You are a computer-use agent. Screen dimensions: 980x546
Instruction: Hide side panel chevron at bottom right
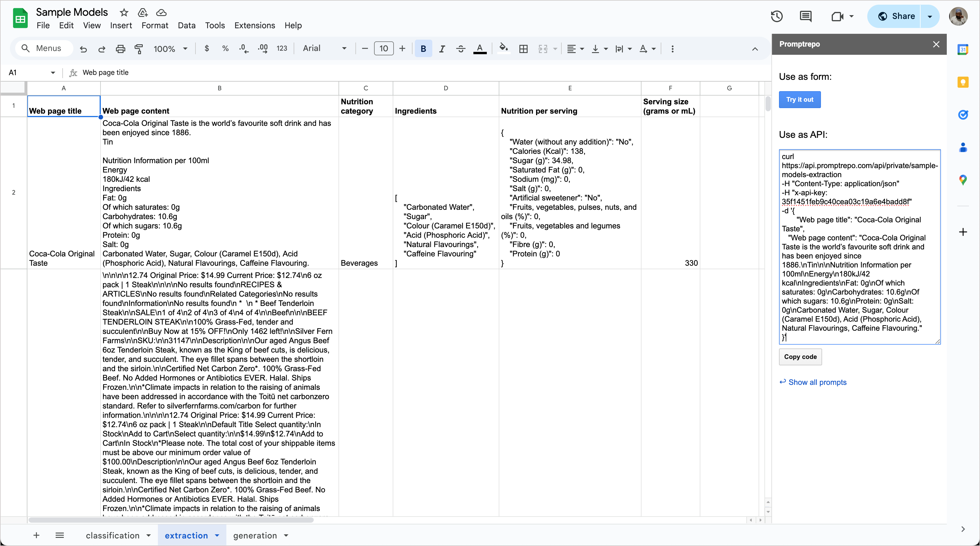(x=963, y=529)
